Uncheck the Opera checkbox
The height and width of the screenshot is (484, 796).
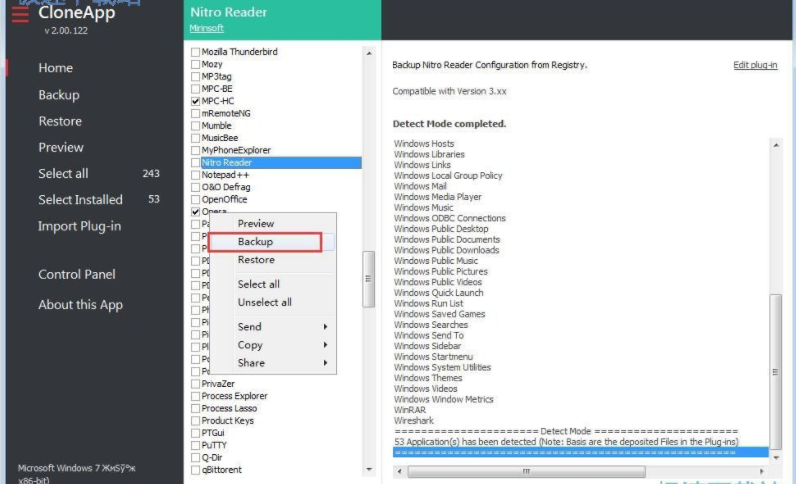click(195, 212)
